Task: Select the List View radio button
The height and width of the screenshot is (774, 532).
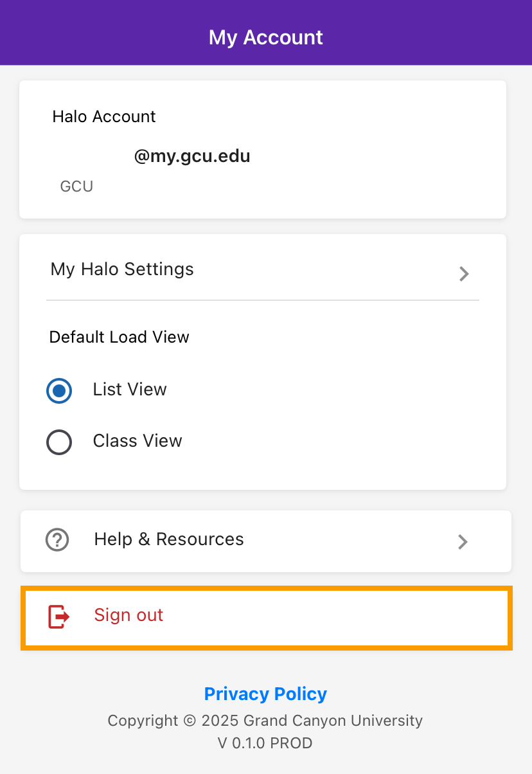Action: point(59,390)
